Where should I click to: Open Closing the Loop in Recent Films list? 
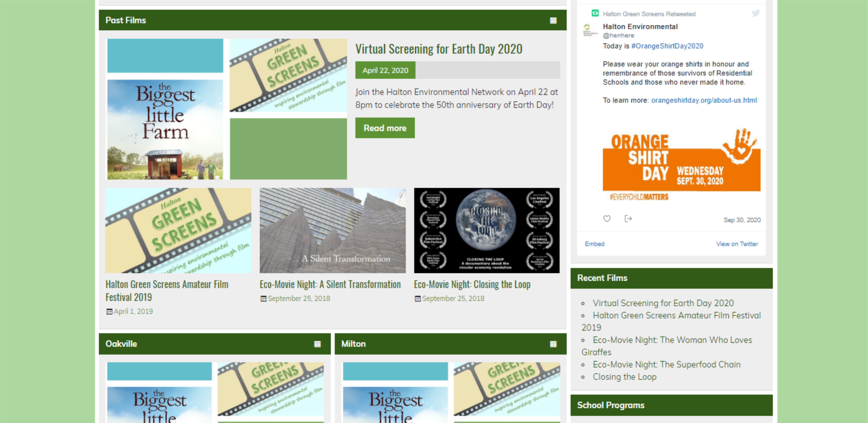tap(624, 377)
